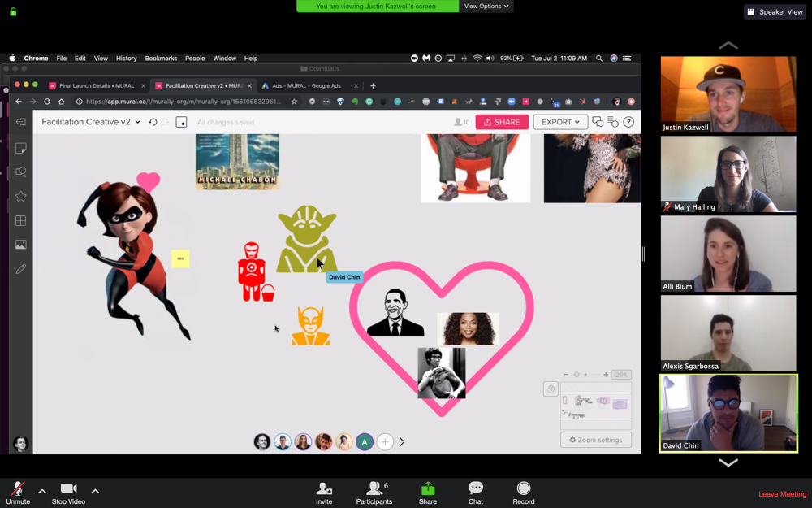
Task: Click the zoom in plus button
Action: tap(606, 374)
